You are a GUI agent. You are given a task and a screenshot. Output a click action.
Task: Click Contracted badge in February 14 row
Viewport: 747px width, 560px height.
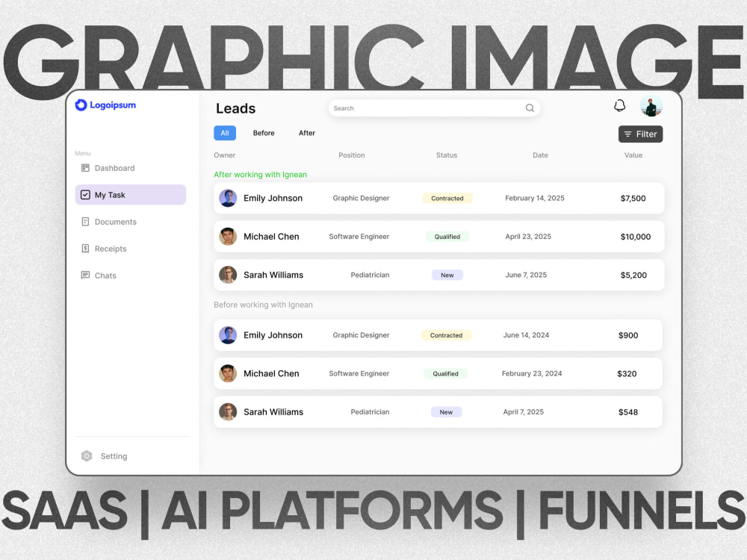coord(447,199)
